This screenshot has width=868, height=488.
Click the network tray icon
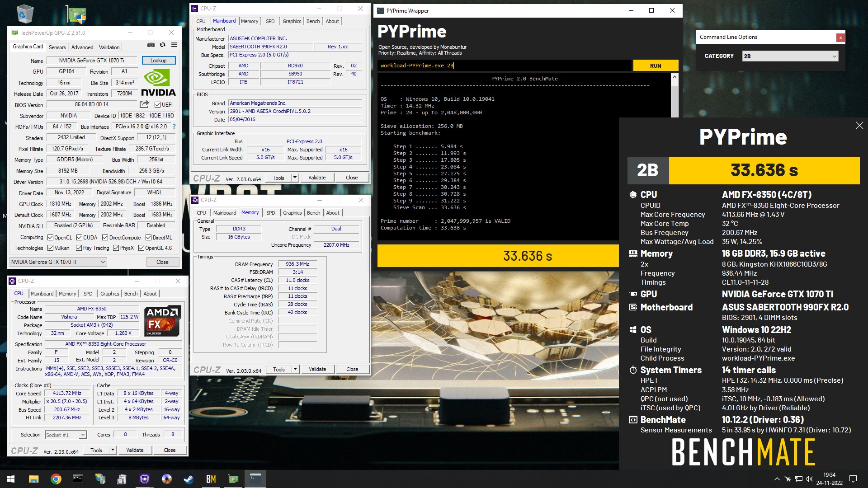point(798,479)
